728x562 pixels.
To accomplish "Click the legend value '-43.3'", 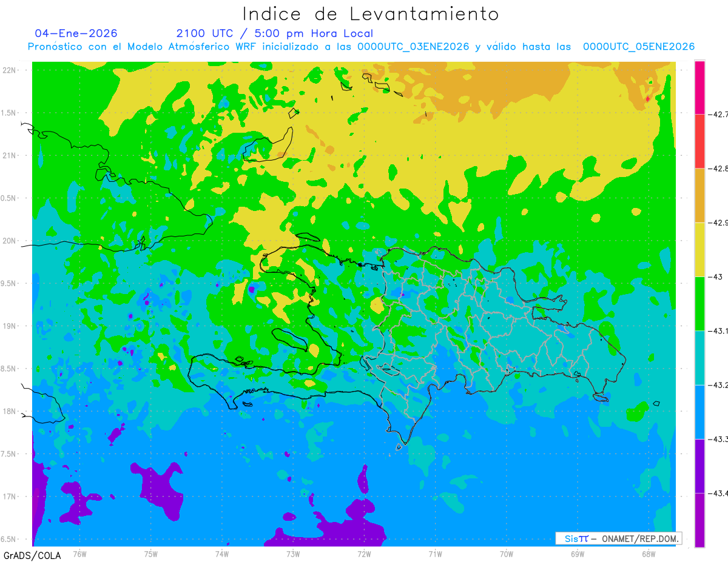I will point(717,439).
